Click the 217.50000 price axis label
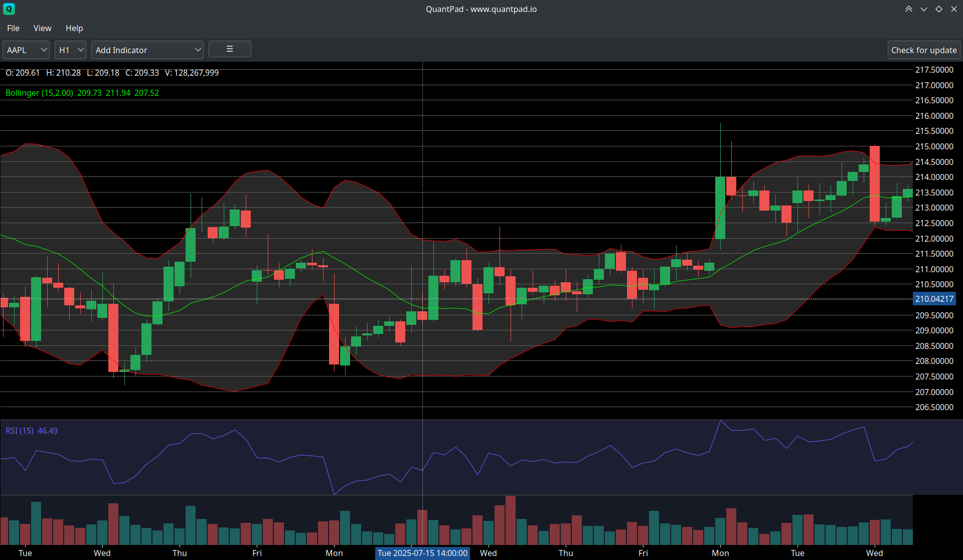 pyautogui.click(x=934, y=70)
